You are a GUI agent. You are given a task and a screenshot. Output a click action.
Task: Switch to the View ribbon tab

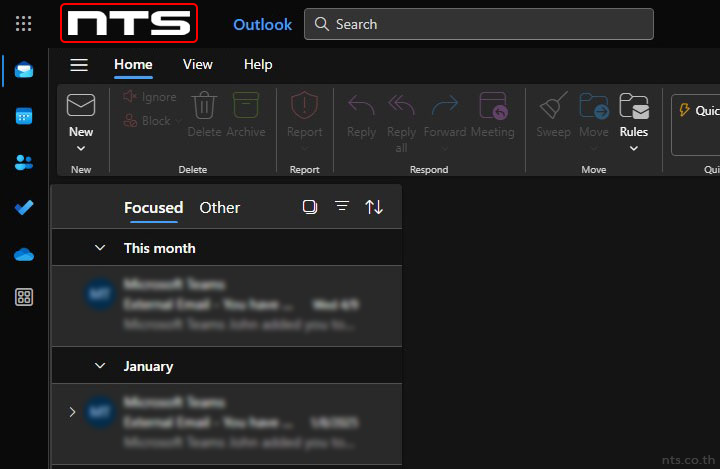click(x=197, y=64)
